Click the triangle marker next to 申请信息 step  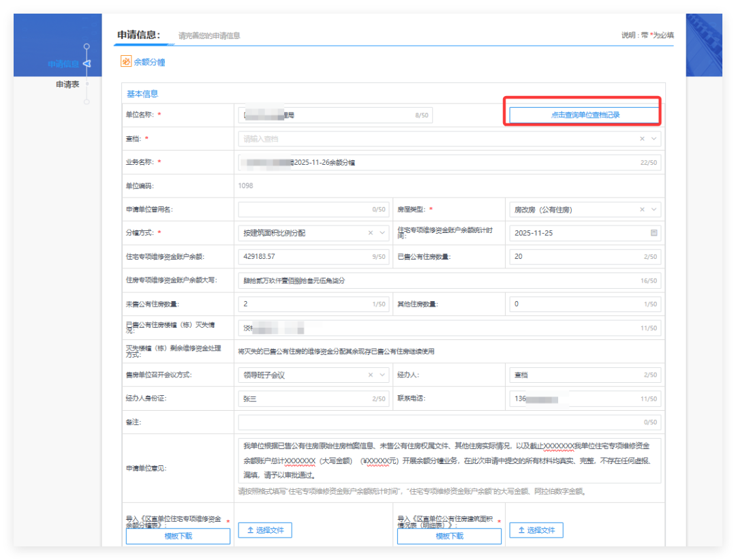87,64
